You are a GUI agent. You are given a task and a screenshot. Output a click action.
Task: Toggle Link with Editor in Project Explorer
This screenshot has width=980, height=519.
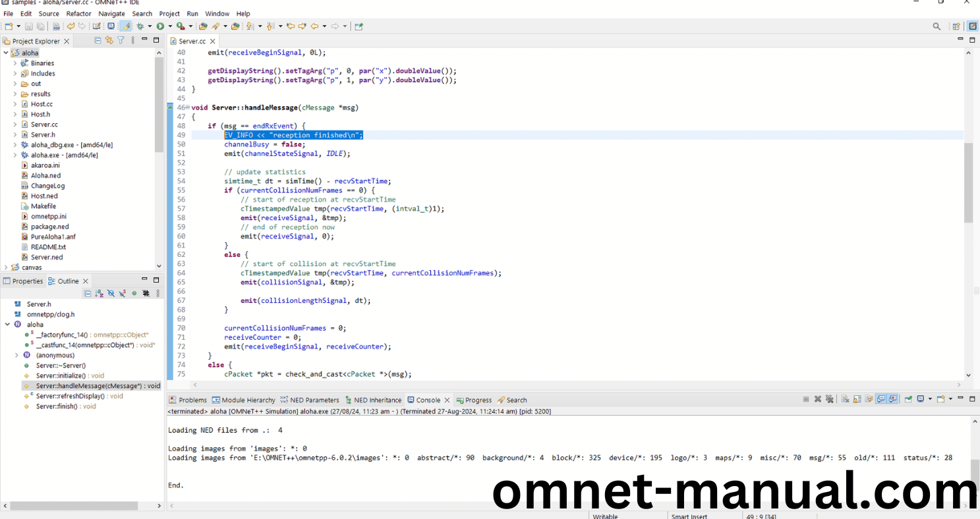coord(109,41)
